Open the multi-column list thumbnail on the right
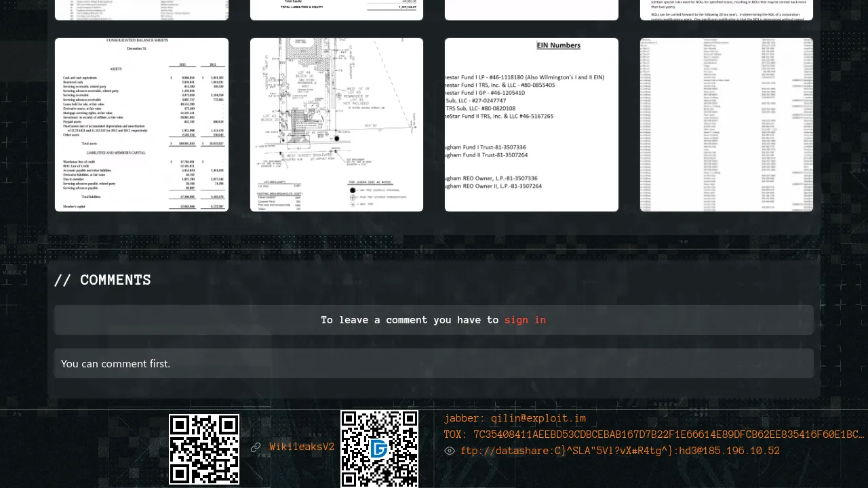The image size is (868, 488). coord(726,125)
